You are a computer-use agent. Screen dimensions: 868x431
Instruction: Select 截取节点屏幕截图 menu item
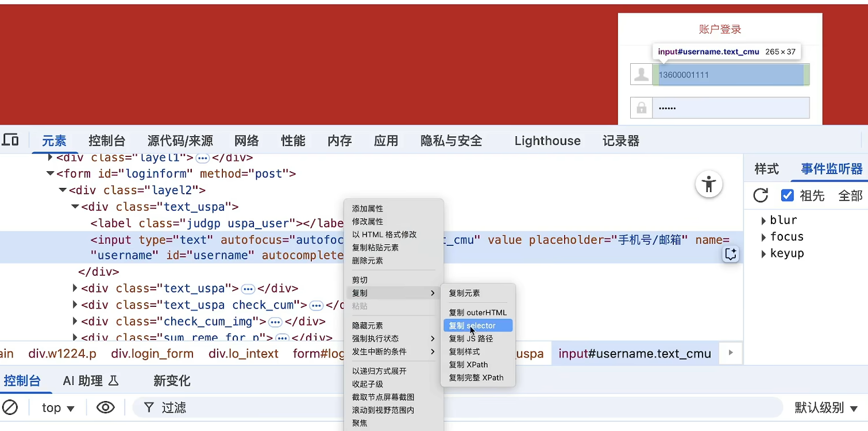(x=393, y=397)
